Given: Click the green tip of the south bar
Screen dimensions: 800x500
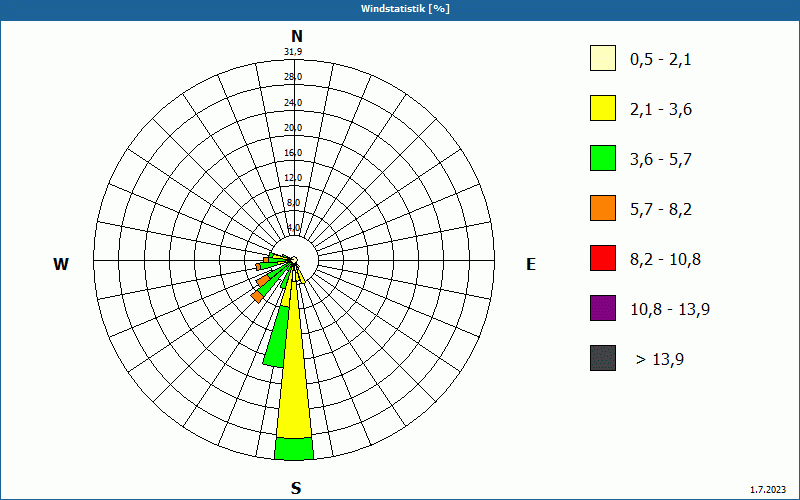Looking at the screenshot, I should (294, 449).
